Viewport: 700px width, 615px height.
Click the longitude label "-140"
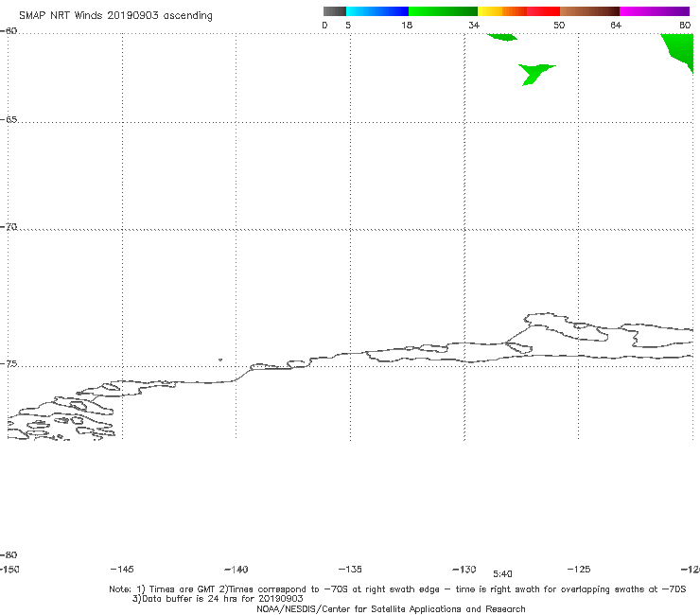click(236, 570)
